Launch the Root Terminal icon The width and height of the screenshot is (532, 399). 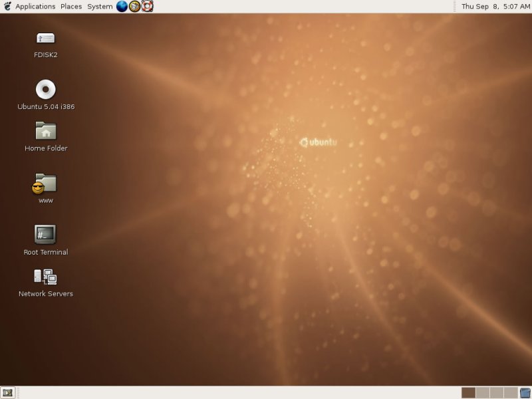point(45,234)
